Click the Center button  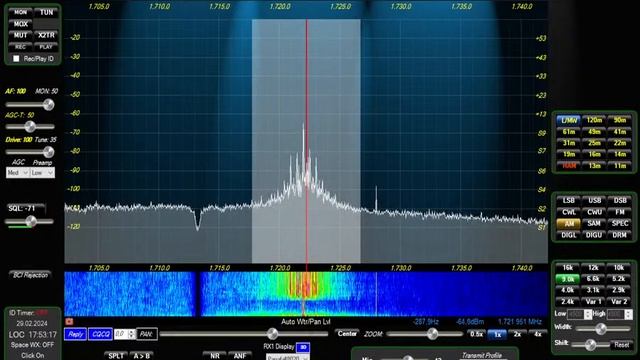click(x=347, y=334)
